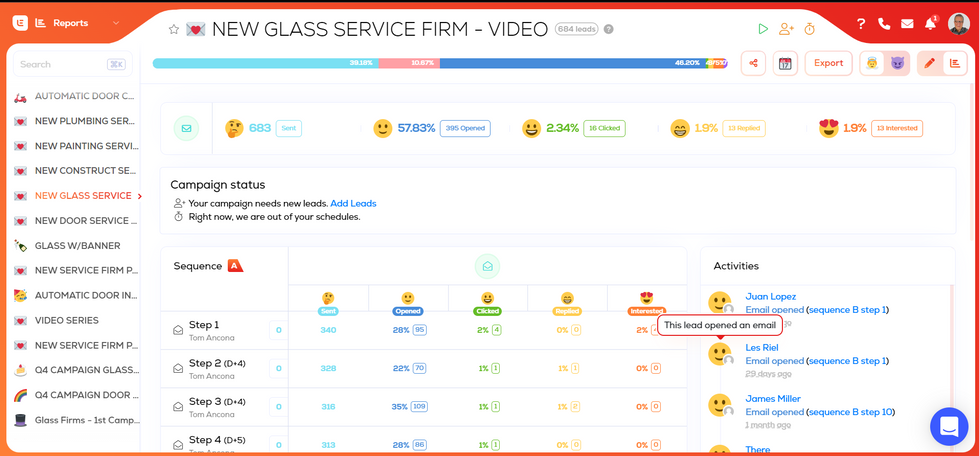979x456 pixels.
Task: Switch to reports chart mode
Action: tap(954, 63)
